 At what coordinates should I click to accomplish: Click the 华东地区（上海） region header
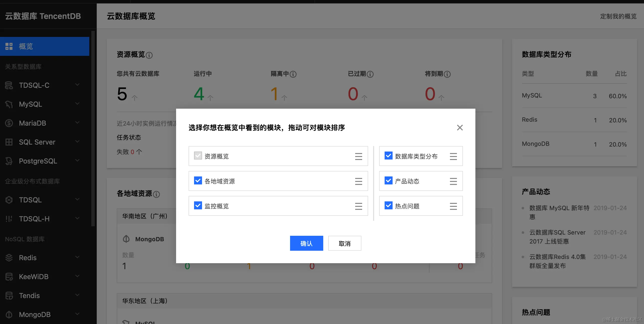coord(304,301)
